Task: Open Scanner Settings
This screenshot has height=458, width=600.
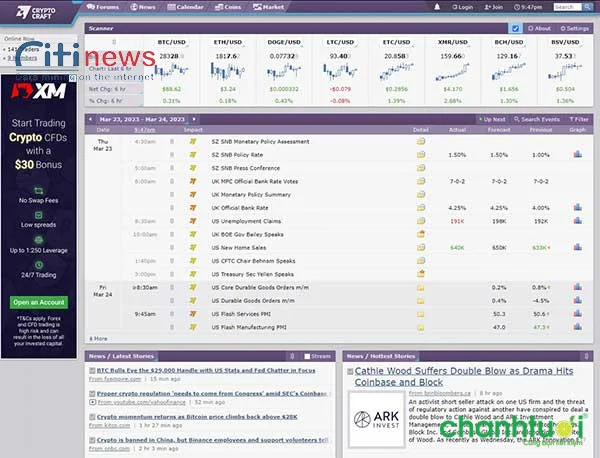Action: [x=575, y=28]
